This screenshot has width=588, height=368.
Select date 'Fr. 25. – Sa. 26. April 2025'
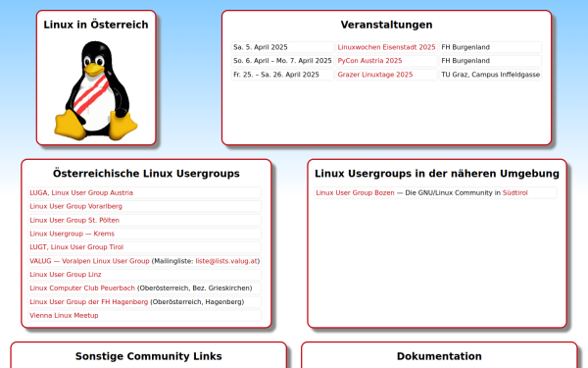[283, 75]
